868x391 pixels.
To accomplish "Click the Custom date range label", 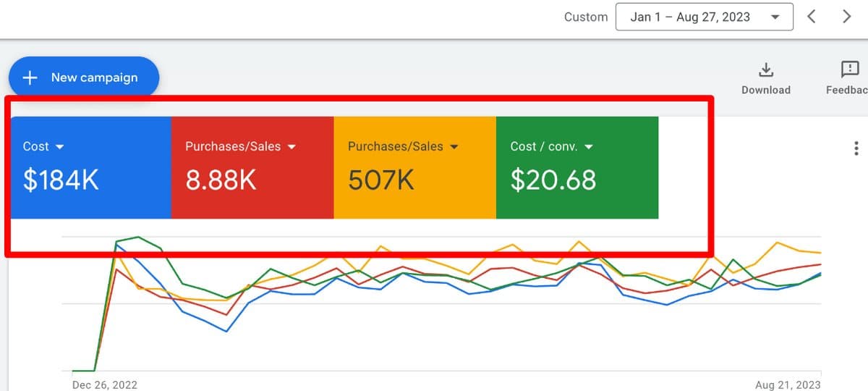I will click(586, 17).
